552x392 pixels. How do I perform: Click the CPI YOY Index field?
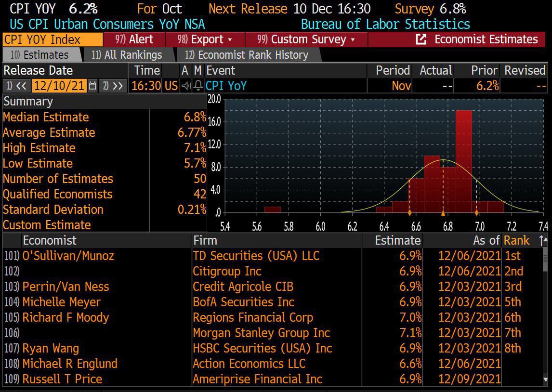point(53,39)
